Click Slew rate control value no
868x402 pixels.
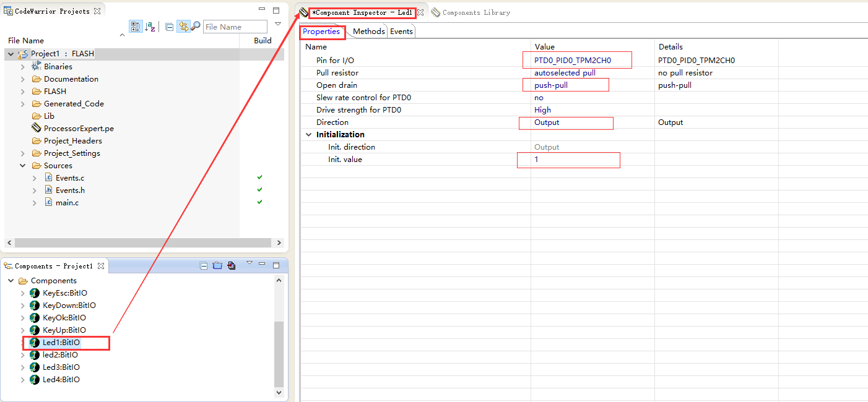tap(539, 98)
